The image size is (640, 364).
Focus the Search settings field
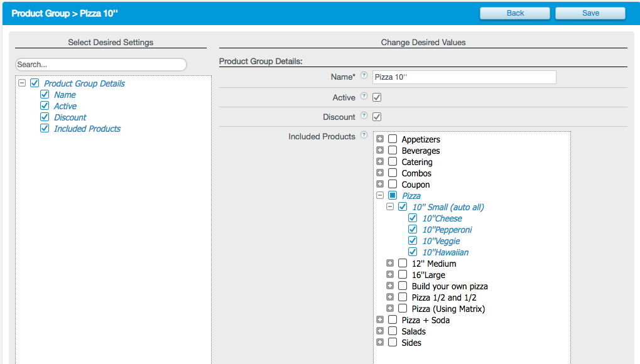[101, 65]
